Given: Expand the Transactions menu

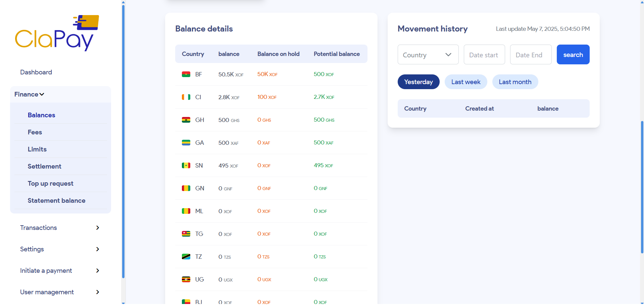Looking at the screenshot, I should [38, 228].
